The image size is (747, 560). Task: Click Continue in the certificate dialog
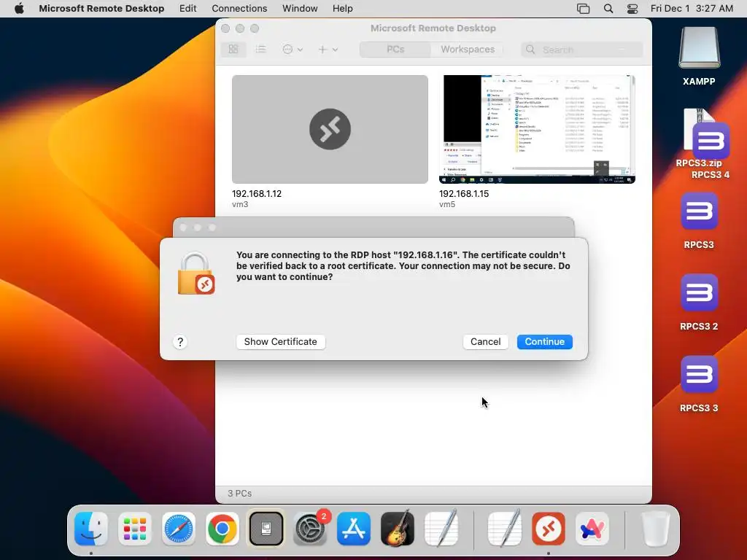pyautogui.click(x=544, y=341)
